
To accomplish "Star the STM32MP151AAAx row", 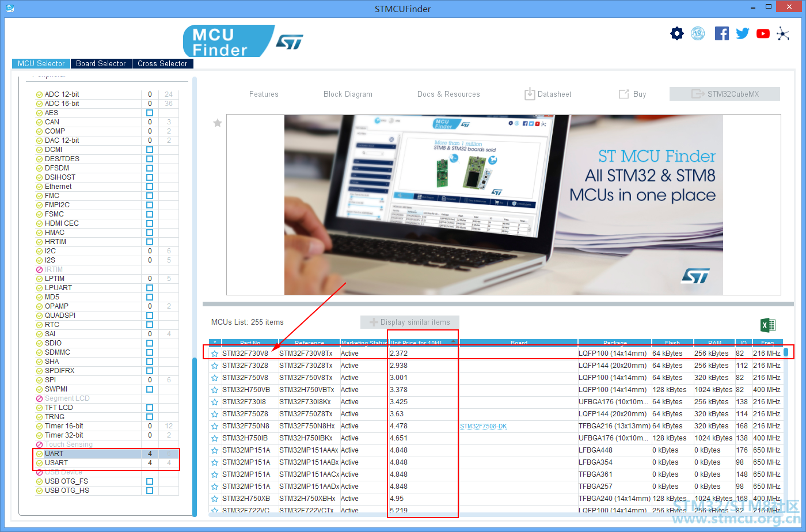I will [215, 450].
